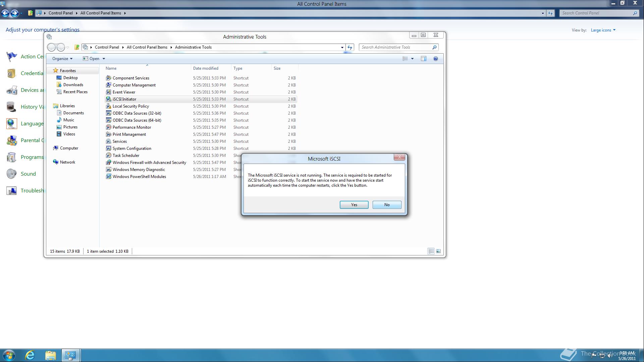This screenshot has height=362, width=644.
Task: Select the Event Viewer shortcut icon
Action: coord(108,92)
